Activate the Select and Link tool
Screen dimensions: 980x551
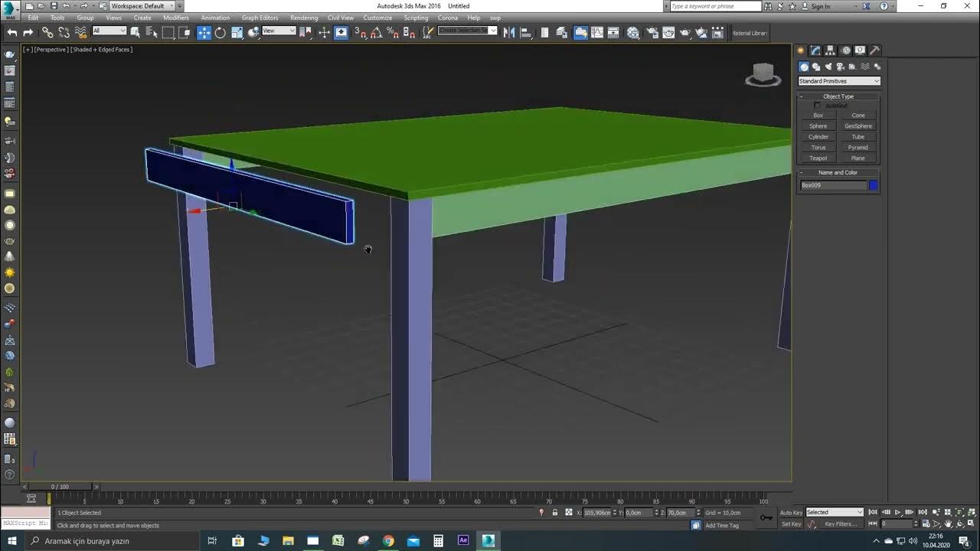47,32
